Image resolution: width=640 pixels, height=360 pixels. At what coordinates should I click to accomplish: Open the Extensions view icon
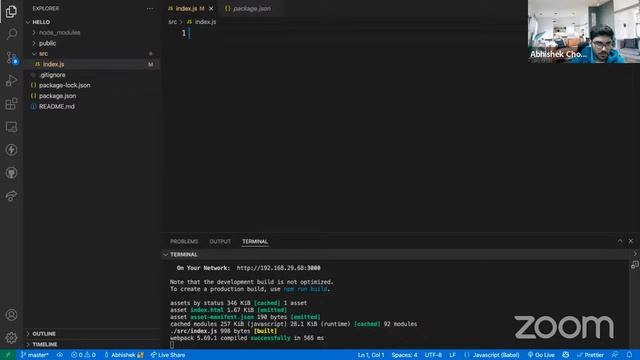(x=11, y=104)
